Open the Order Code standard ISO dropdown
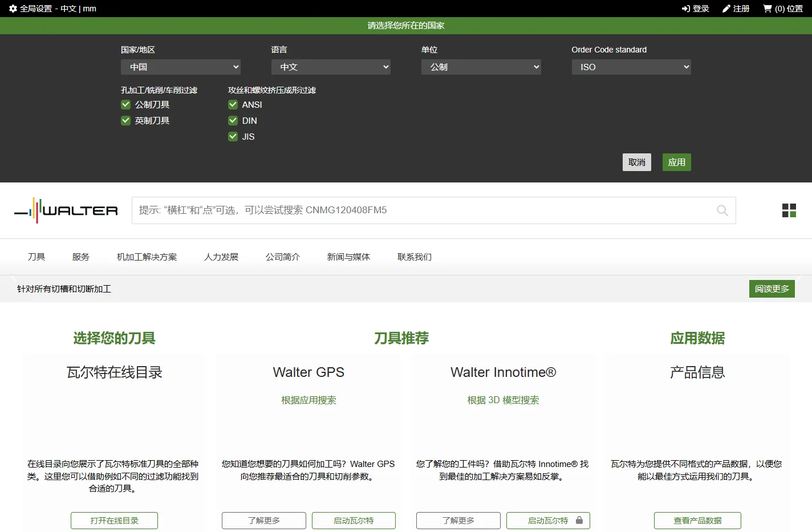The height and width of the screenshot is (532, 812). 631,67
